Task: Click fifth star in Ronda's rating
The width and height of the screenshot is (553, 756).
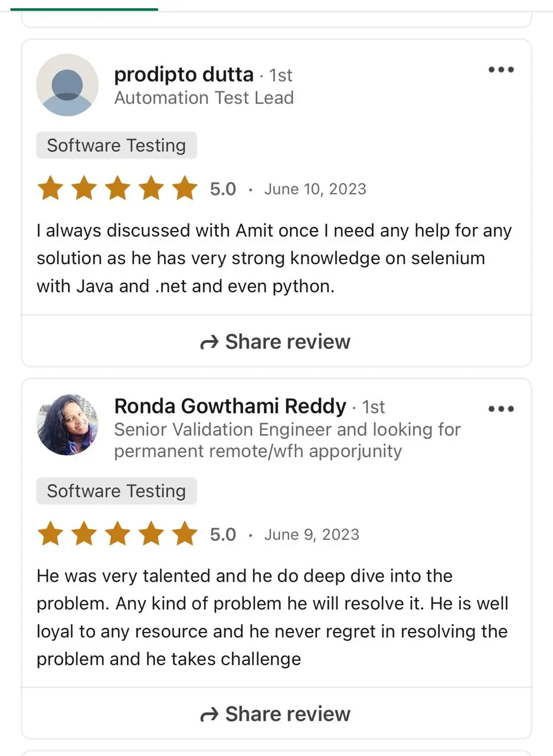Action: coord(185,535)
